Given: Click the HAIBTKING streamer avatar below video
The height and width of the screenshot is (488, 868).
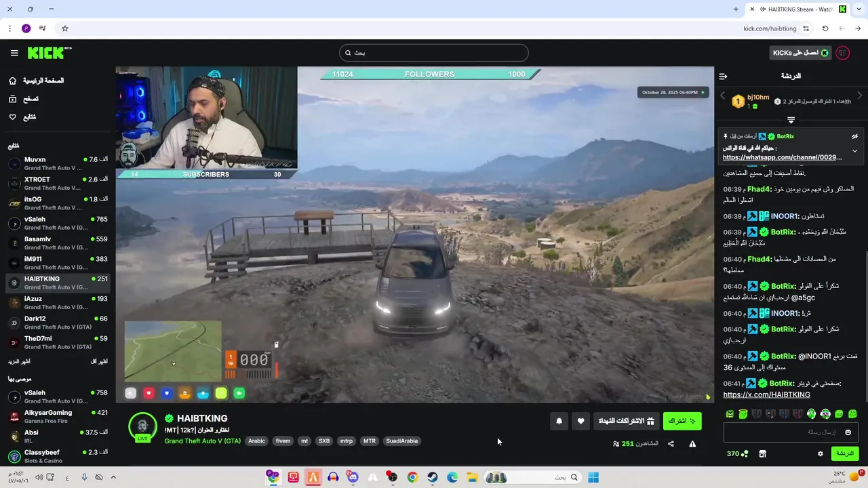Looking at the screenshot, I should click(x=142, y=426).
